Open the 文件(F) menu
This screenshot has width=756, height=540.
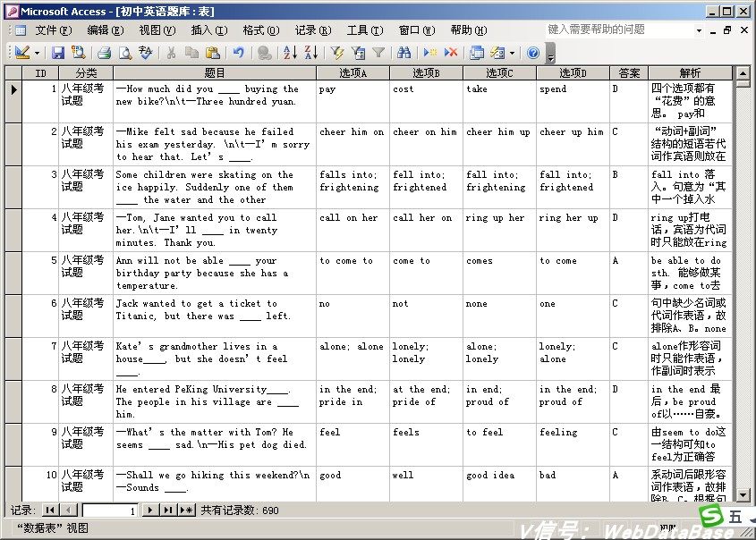pyautogui.click(x=54, y=30)
